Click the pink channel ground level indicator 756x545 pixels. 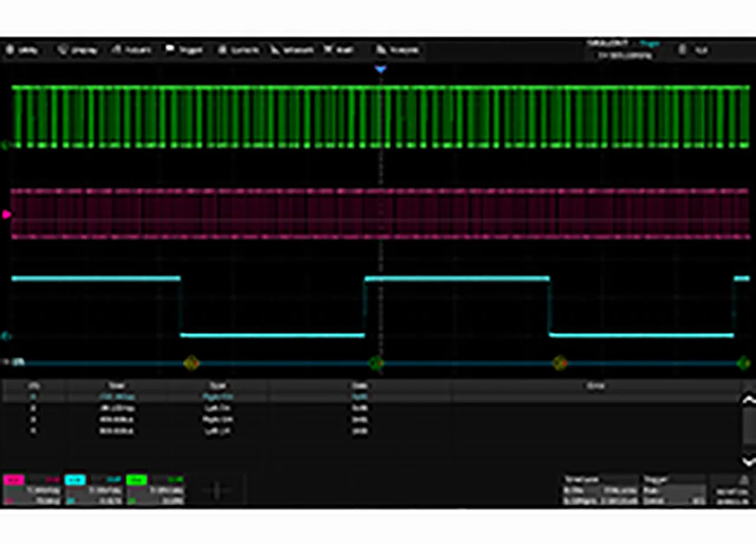click(6, 215)
